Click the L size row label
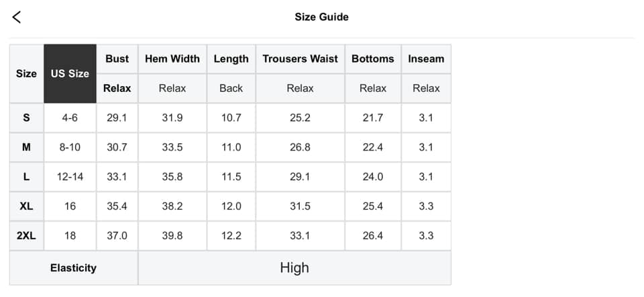This screenshot has width=644, height=297. (26, 177)
